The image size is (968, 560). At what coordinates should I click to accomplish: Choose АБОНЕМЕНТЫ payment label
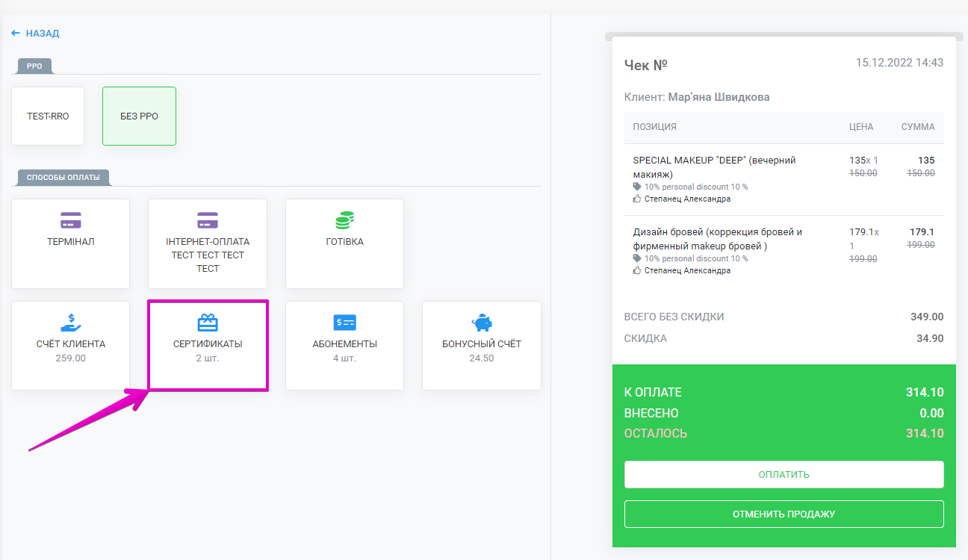click(344, 344)
